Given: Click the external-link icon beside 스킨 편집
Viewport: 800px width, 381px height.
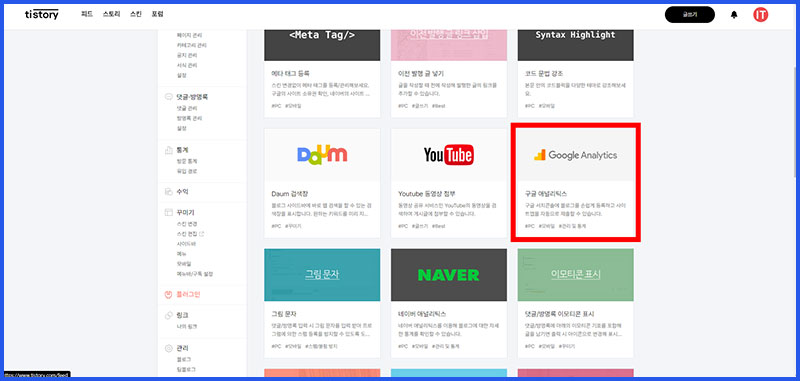Looking at the screenshot, I should (x=202, y=234).
